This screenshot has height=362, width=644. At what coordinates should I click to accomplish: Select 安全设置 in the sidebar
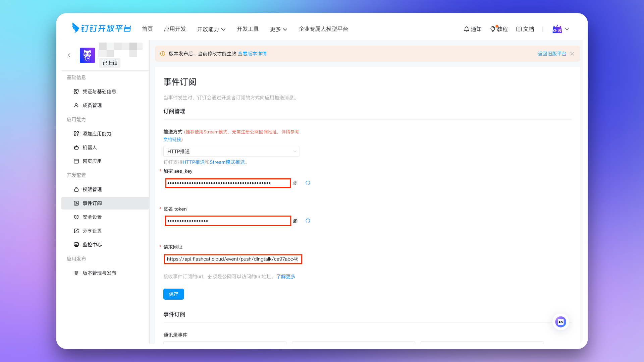point(92,217)
